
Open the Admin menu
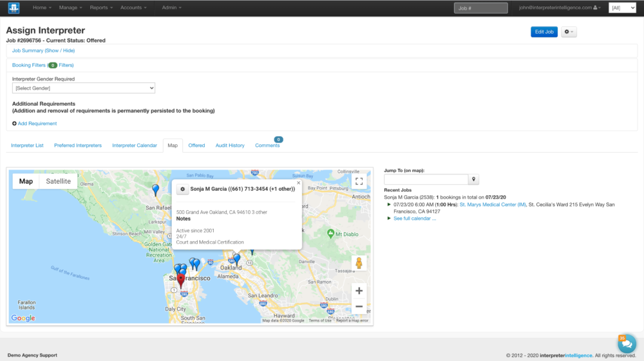tap(171, 8)
